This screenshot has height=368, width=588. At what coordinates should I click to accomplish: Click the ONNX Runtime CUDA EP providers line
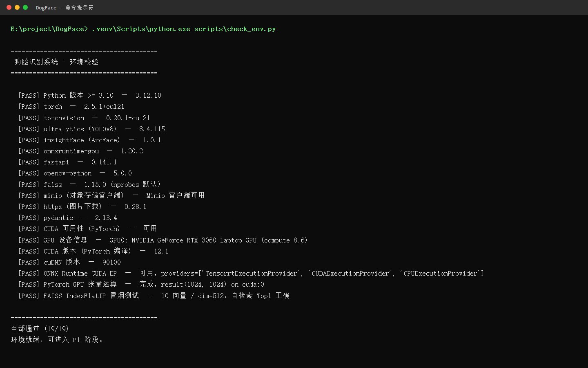tap(251, 273)
